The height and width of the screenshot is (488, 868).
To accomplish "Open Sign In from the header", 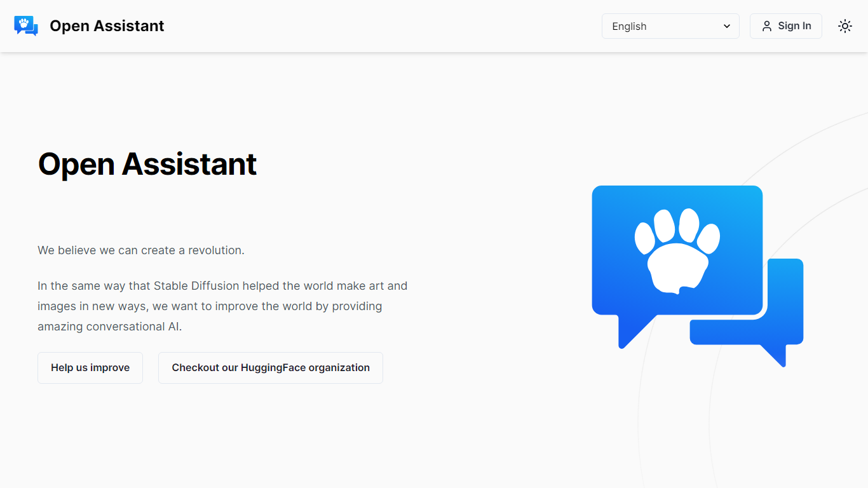I will pyautogui.click(x=786, y=26).
